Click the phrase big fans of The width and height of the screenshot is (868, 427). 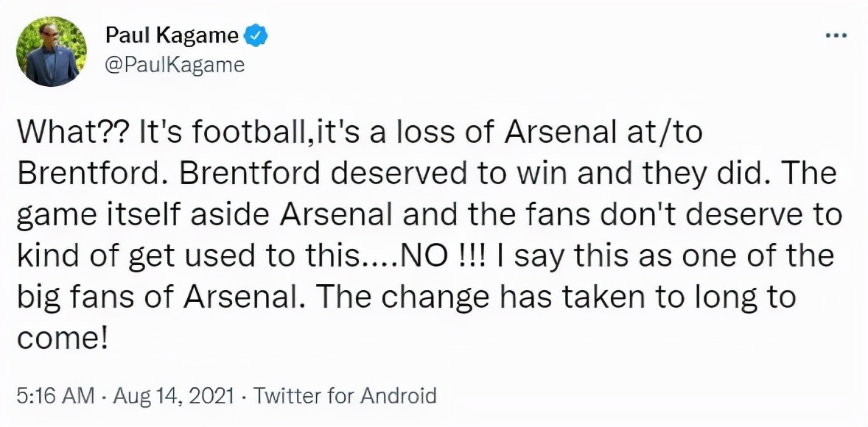(x=95, y=297)
